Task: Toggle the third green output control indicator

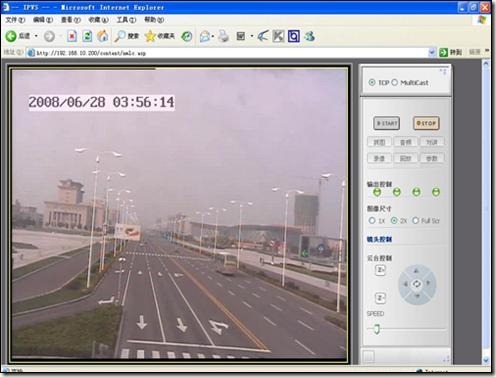Action: (x=416, y=192)
